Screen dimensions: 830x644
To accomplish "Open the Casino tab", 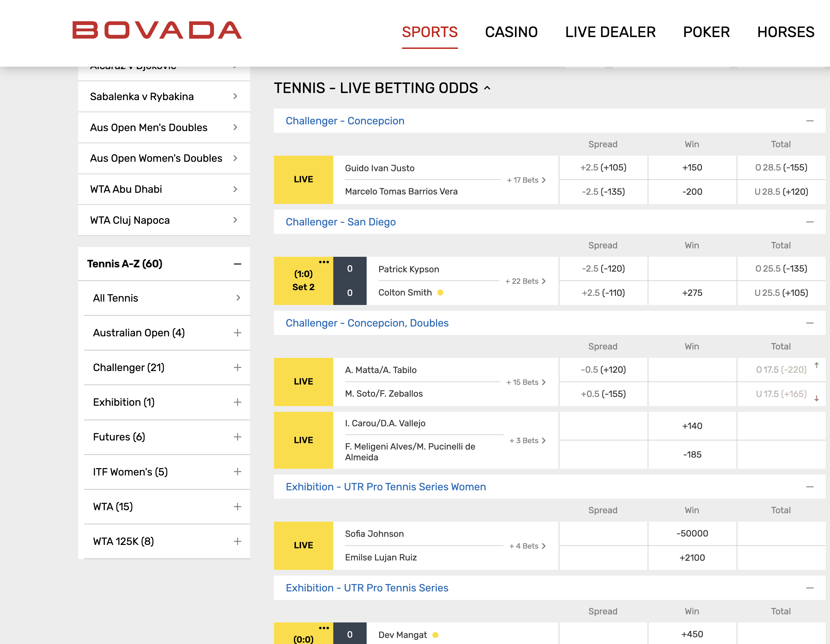I will pos(511,32).
